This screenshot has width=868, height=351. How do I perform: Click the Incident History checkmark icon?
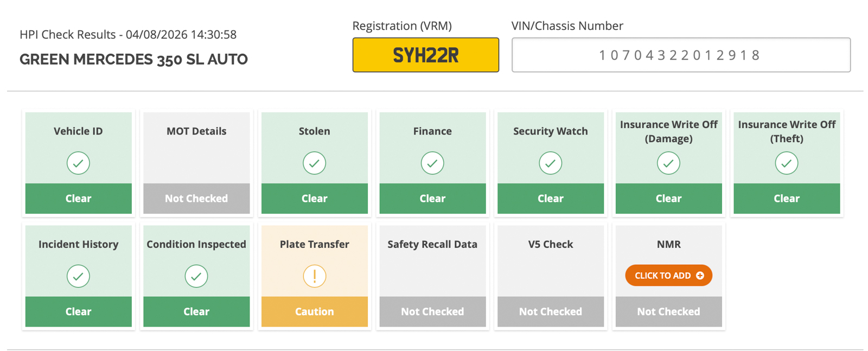click(78, 276)
